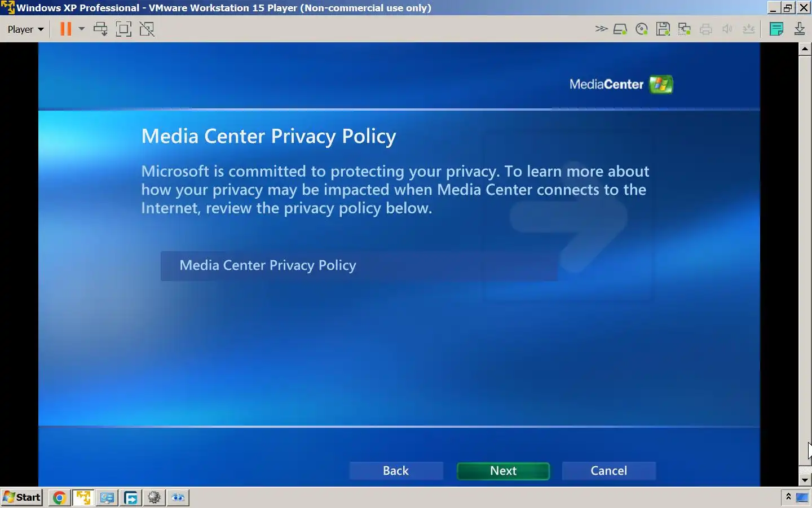
Task: Cancel the Media Center setup
Action: pyautogui.click(x=609, y=471)
